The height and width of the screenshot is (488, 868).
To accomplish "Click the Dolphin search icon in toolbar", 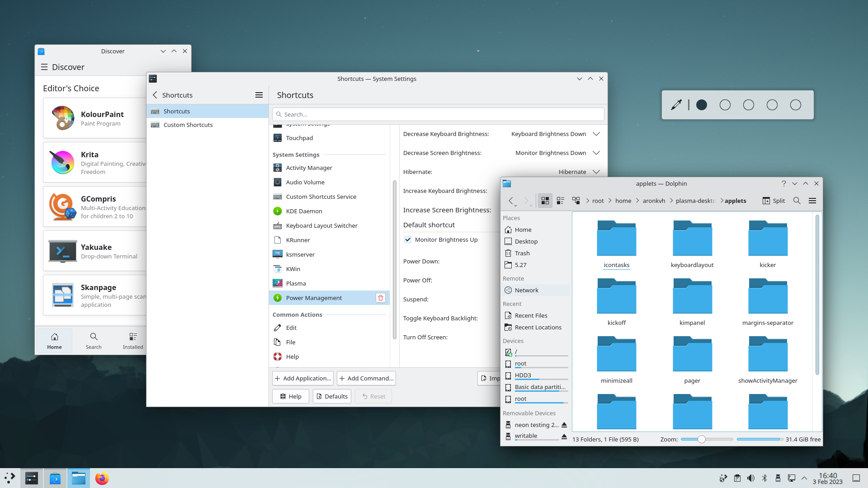I will tap(797, 200).
